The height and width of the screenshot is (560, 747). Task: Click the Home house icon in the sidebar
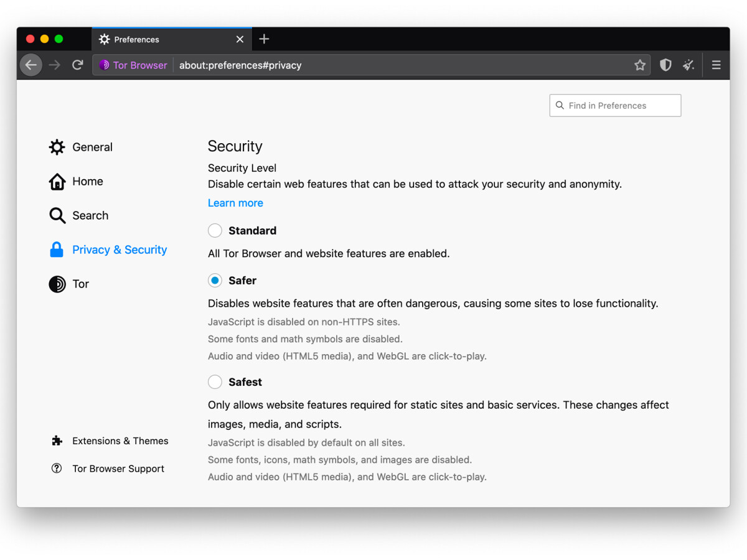pyautogui.click(x=57, y=181)
